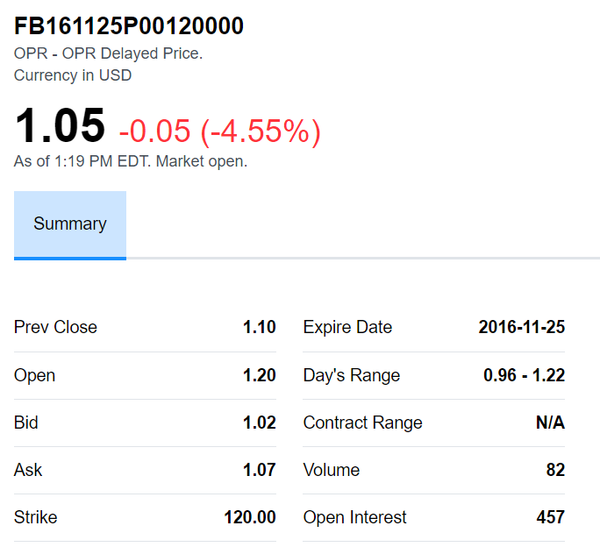600x547 pixels.
Task: Click the As of 1:19 PM EDT timestamp
Action: 130,160
